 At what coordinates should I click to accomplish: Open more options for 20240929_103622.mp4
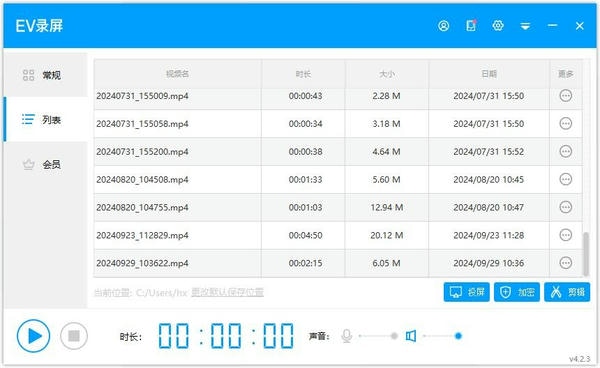pyautogui.click(x=566, y=263)
